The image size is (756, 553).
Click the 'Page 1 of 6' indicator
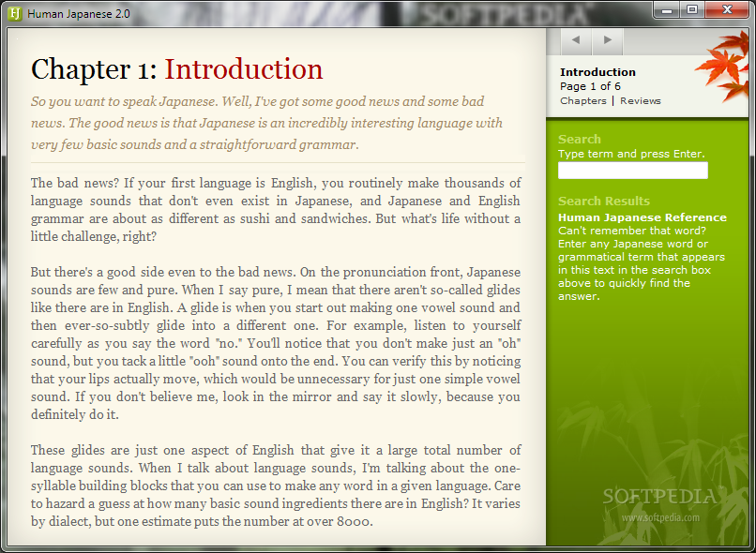pyautogui.click(x=590, y=87)
